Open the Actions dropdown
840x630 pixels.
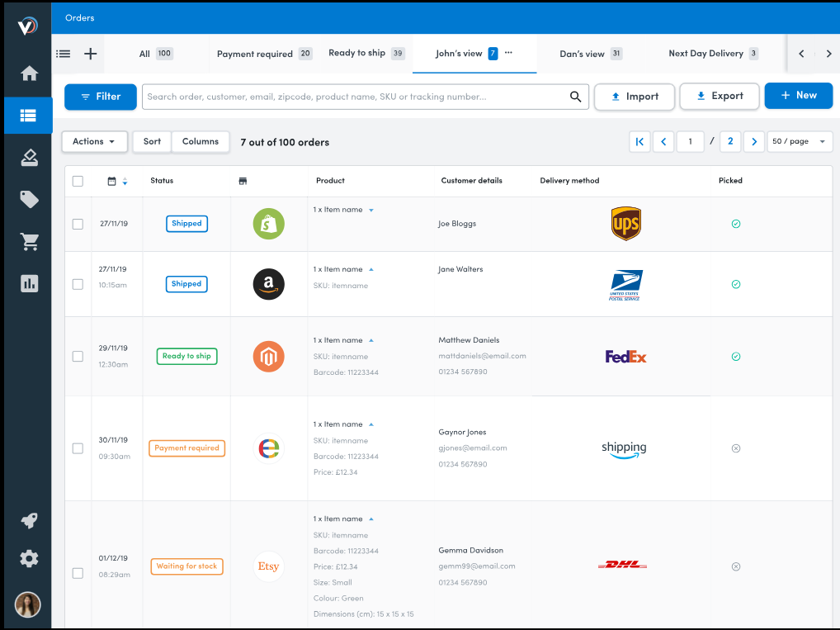coord(95,141)
